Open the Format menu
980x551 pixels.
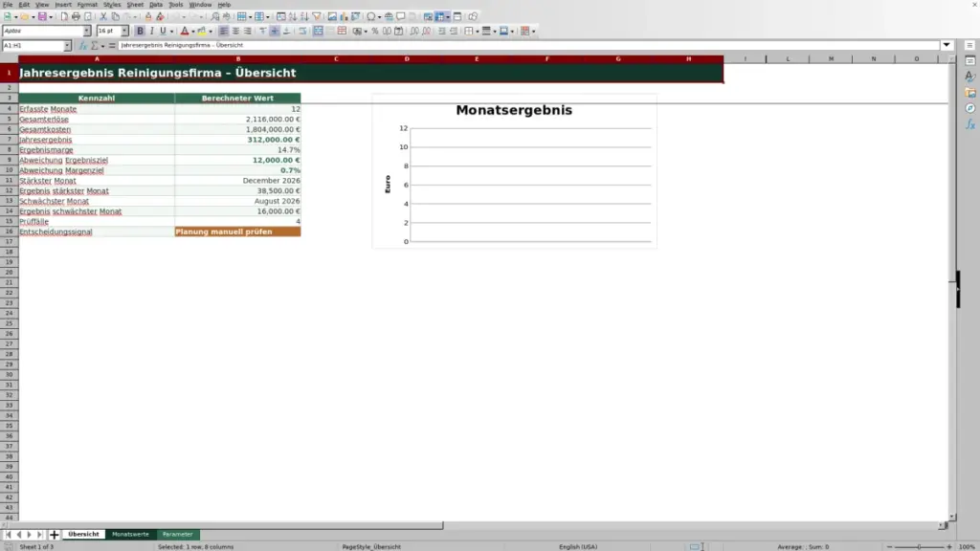(87, 5)
